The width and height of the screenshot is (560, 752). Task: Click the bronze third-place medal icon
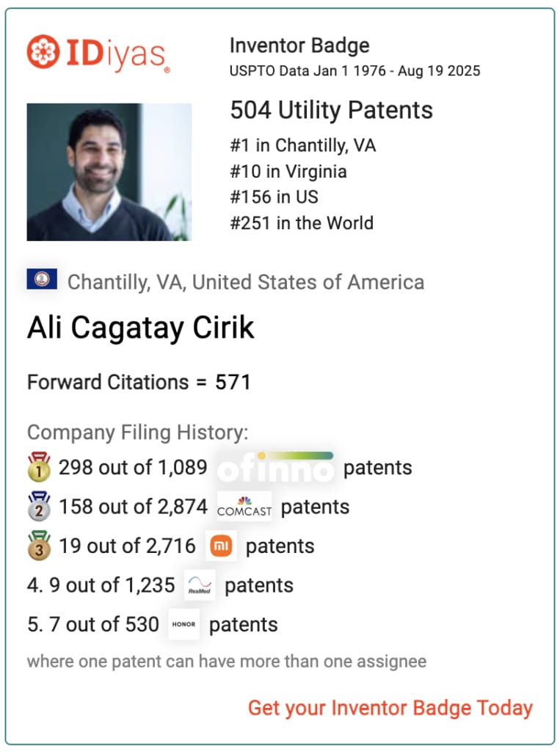(38, 546)
